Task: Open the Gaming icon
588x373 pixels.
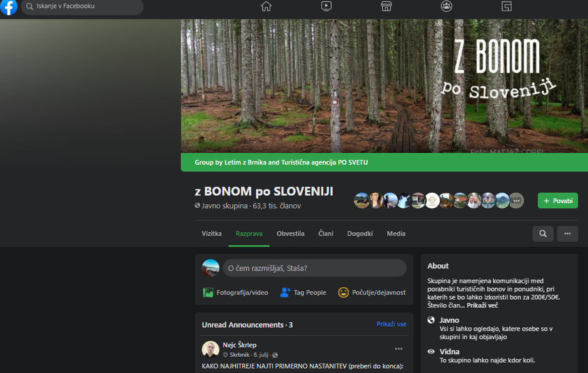Action: [x=506, y=6]
